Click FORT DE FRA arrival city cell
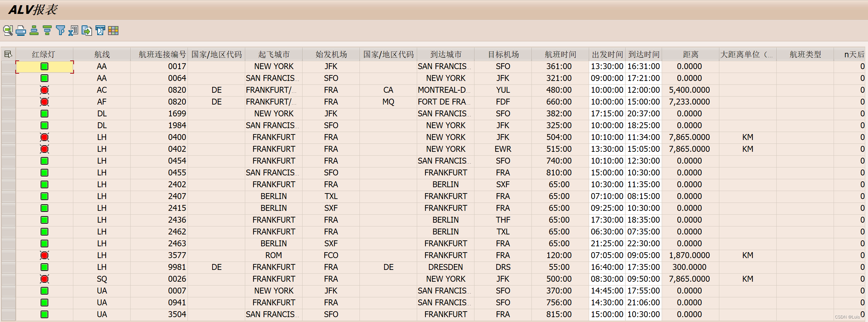The width and height of the screenshot is (868, 322). 446,102
